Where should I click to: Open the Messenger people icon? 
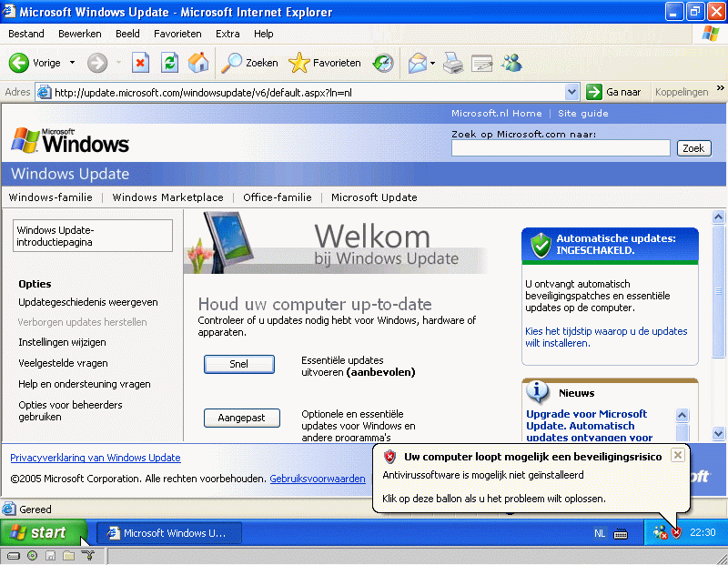511,63
